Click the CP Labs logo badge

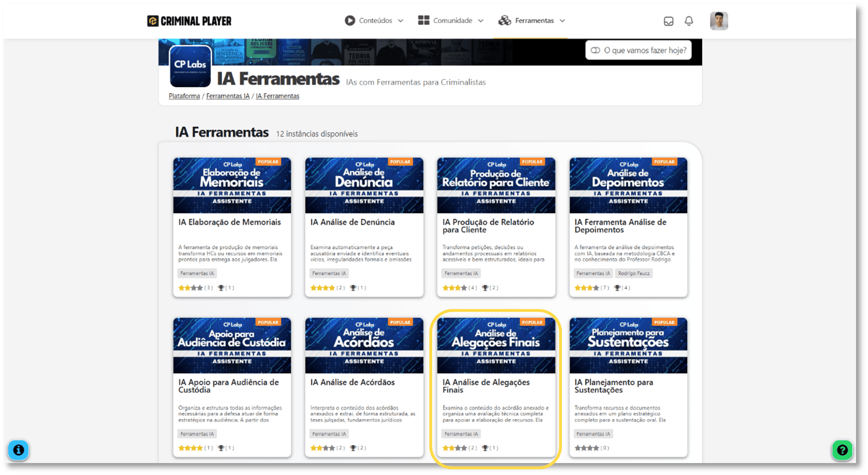(190, 66)
